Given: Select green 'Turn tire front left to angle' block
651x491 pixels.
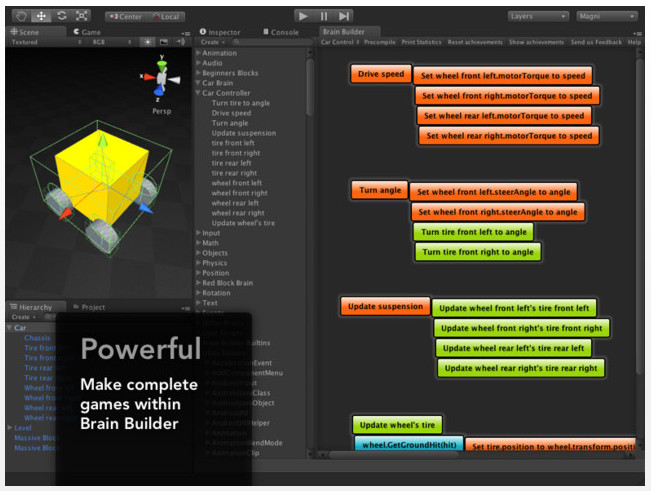Looking at the screenshot, I should (x=474, y=232).
